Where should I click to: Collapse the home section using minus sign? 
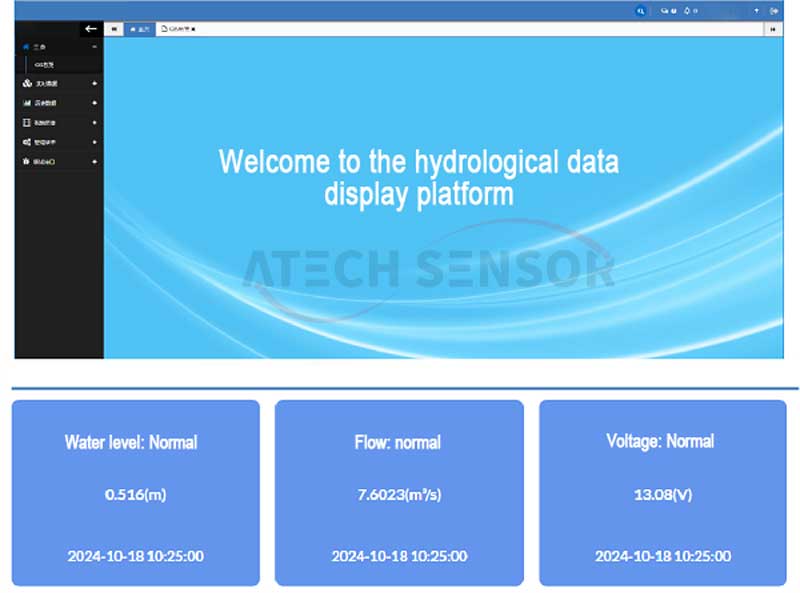[94, 46]
